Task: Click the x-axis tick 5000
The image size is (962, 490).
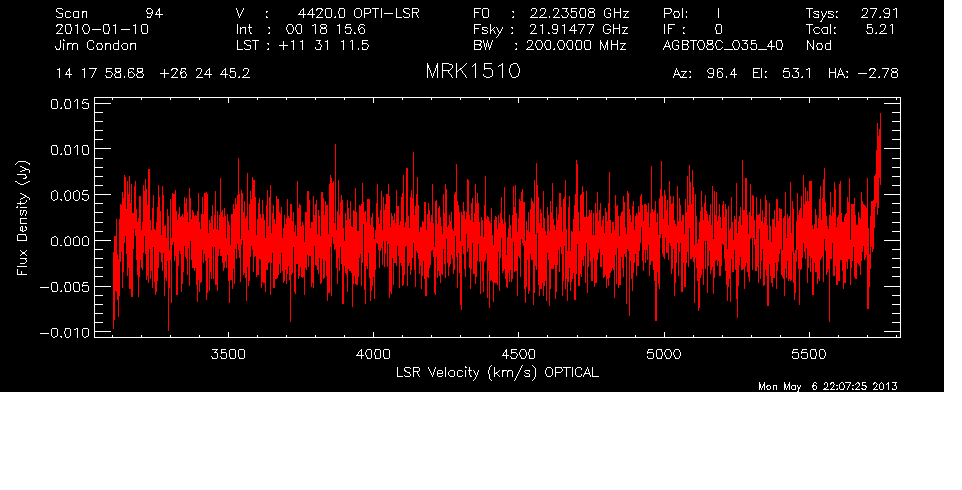Action: [664, 354]
